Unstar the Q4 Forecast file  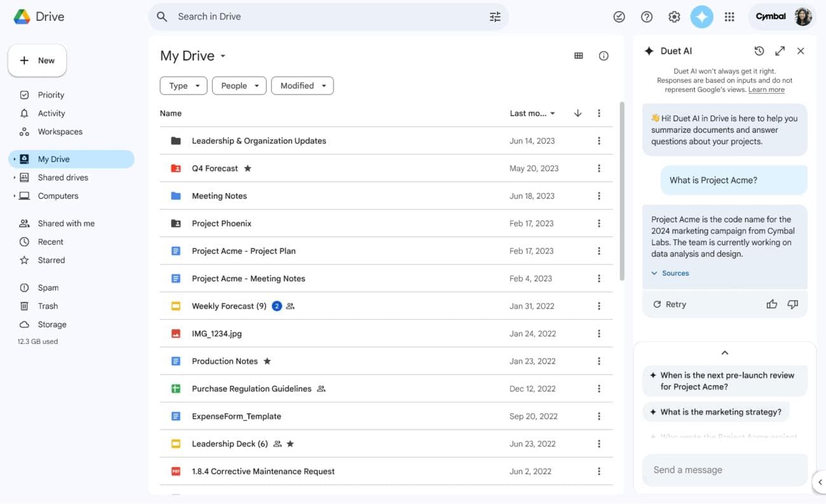247,168
